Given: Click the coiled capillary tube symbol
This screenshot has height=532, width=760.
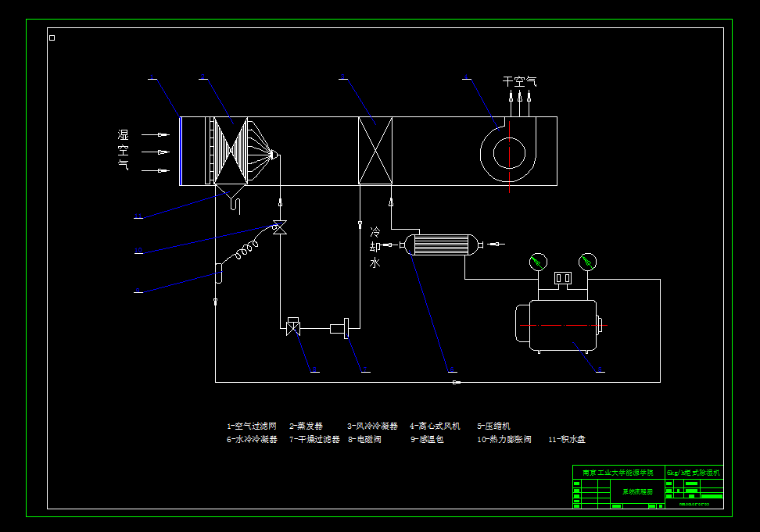Looking at the screenshot, I should point(247,250).
